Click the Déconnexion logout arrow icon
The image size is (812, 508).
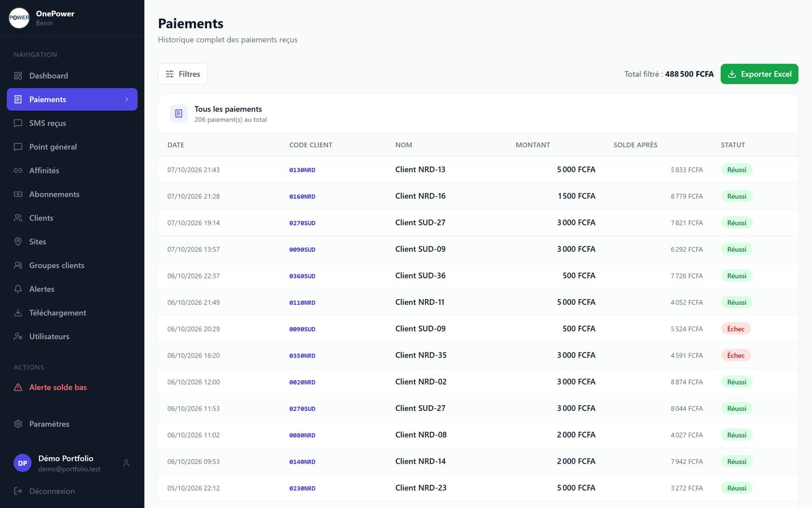18,491
